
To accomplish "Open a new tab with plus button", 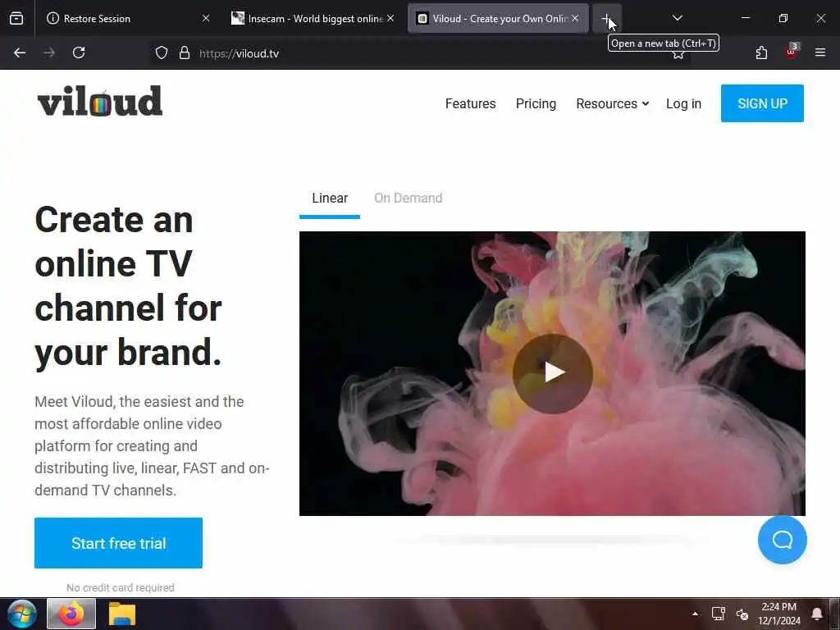I will (x=606, y=19).
